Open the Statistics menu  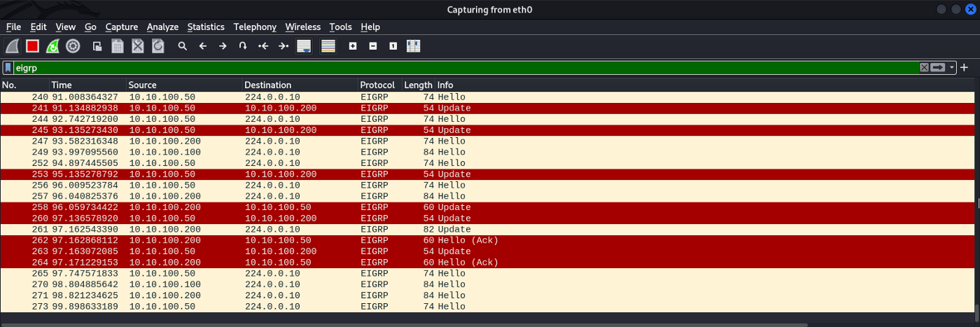pos(206,27)
